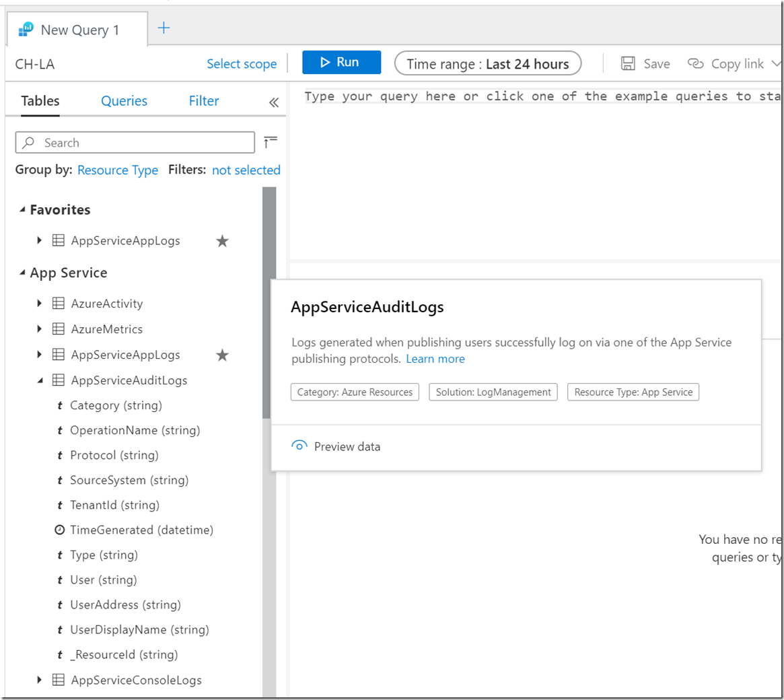Collapse the side panel with double chevron
Viewport: 784px width, 700px height.
pyautogui.click(x=273, y=102)
